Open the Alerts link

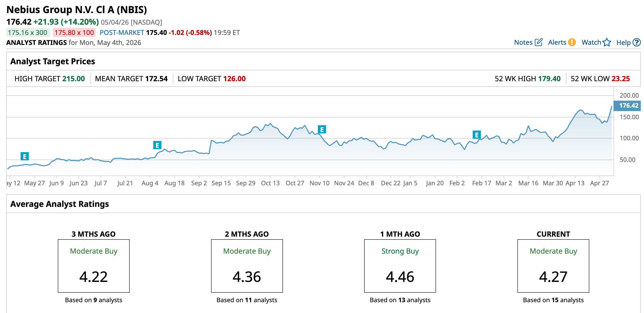(x=557, y=42)
